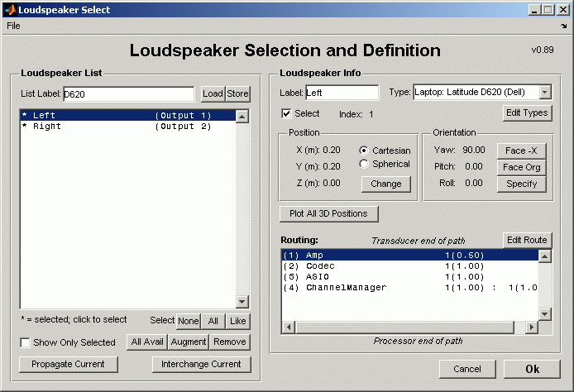
Task: Click the X (m) value 0.20
Action: point(332,150)
